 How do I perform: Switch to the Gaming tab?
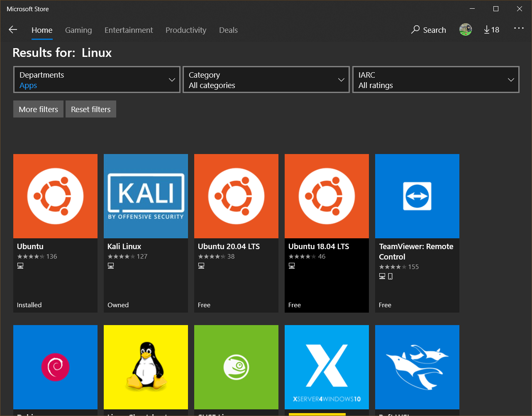coord(78,30)
